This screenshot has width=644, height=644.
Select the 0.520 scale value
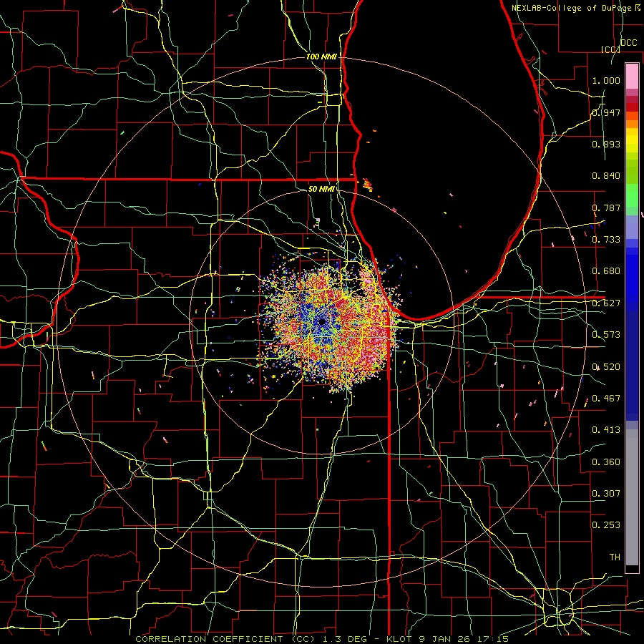(606, 367)
